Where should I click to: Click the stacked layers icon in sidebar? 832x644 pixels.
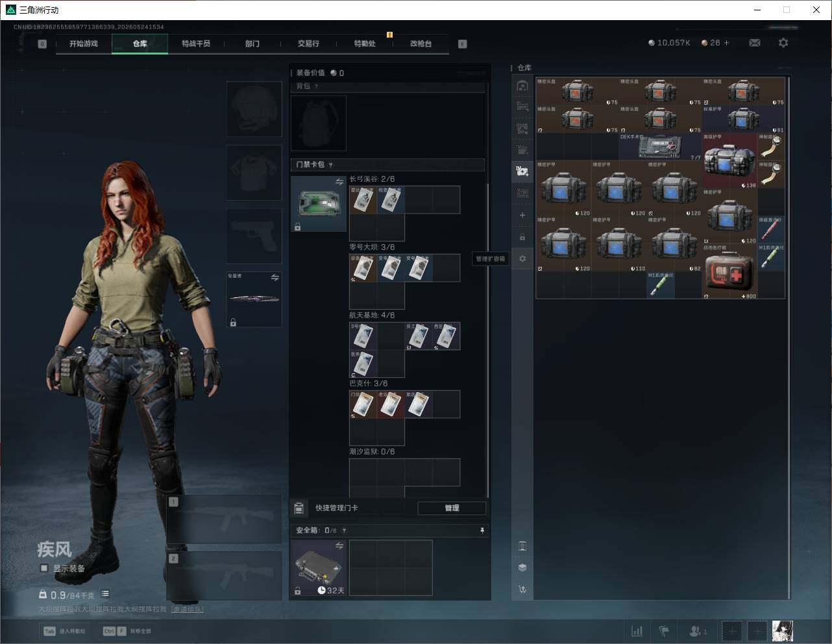pos(522,567)
